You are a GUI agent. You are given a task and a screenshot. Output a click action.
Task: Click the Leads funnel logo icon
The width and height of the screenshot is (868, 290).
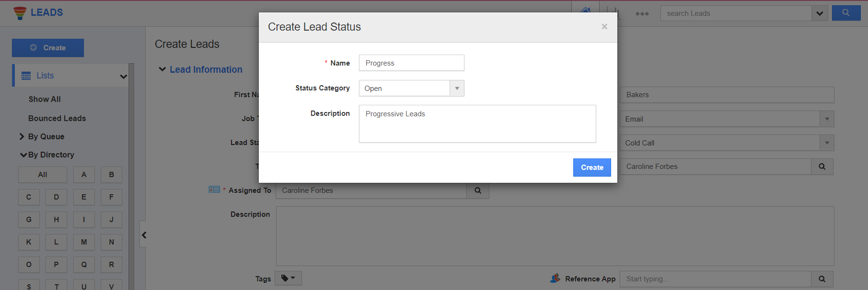coord(20,13)
